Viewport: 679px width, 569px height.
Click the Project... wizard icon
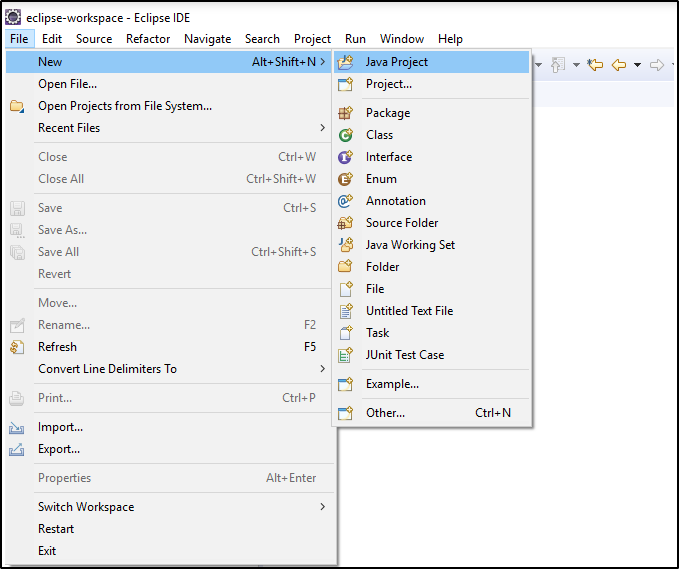(x=345, y=84)
